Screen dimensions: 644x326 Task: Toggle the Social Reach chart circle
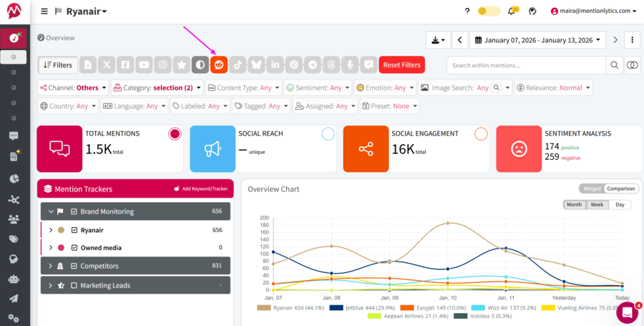(328, 134)
